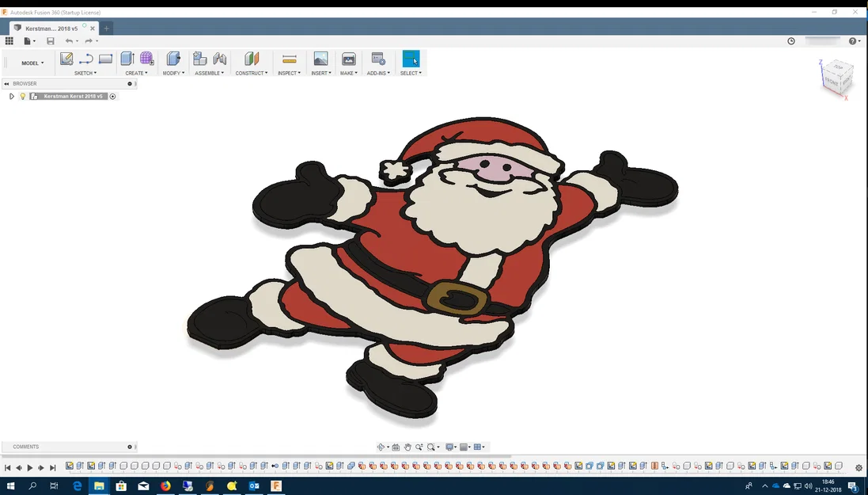
Task: Click the BROWSER panel options dot
Action: pos(130,84)
